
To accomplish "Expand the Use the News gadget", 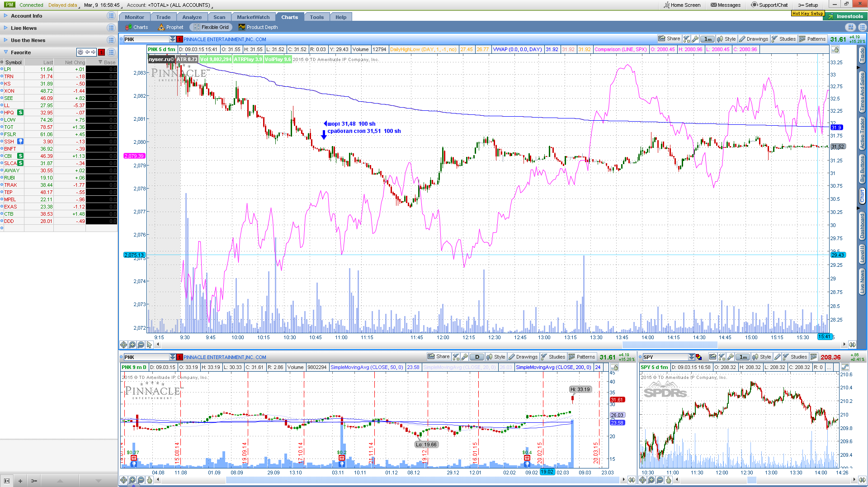I will point(6,40).
